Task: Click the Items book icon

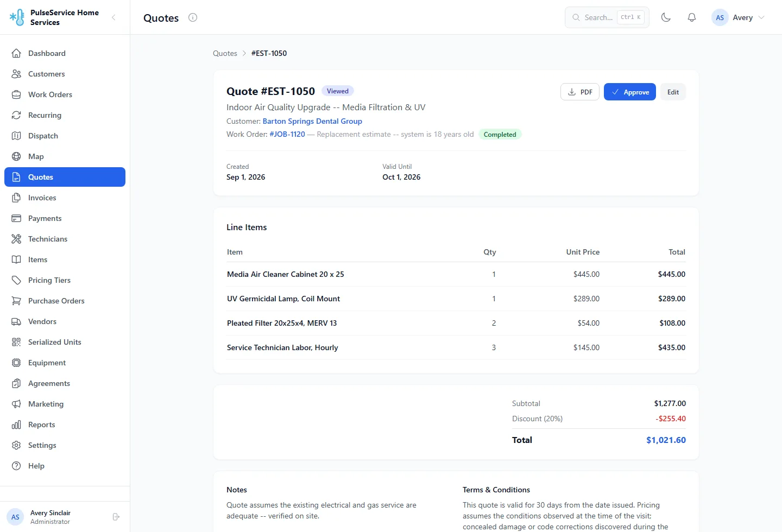Action: (16, 259)
